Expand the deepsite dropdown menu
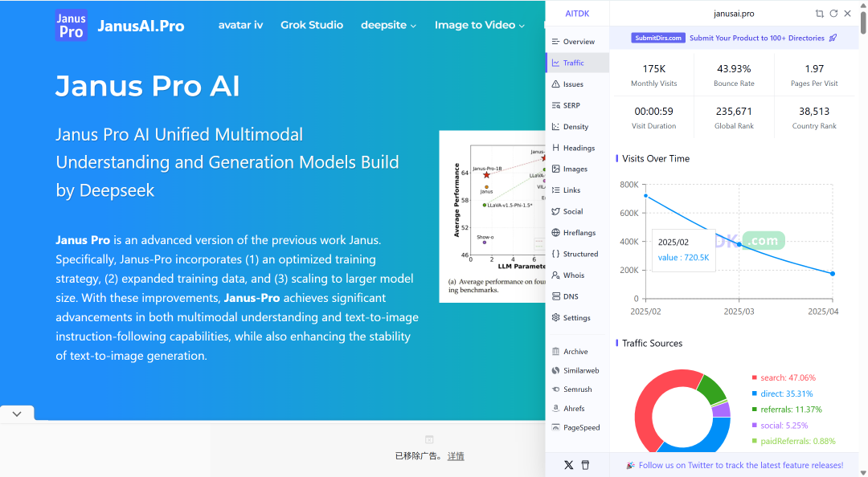Viewport: 868px width, 477px height. click(x=388, y=25)
